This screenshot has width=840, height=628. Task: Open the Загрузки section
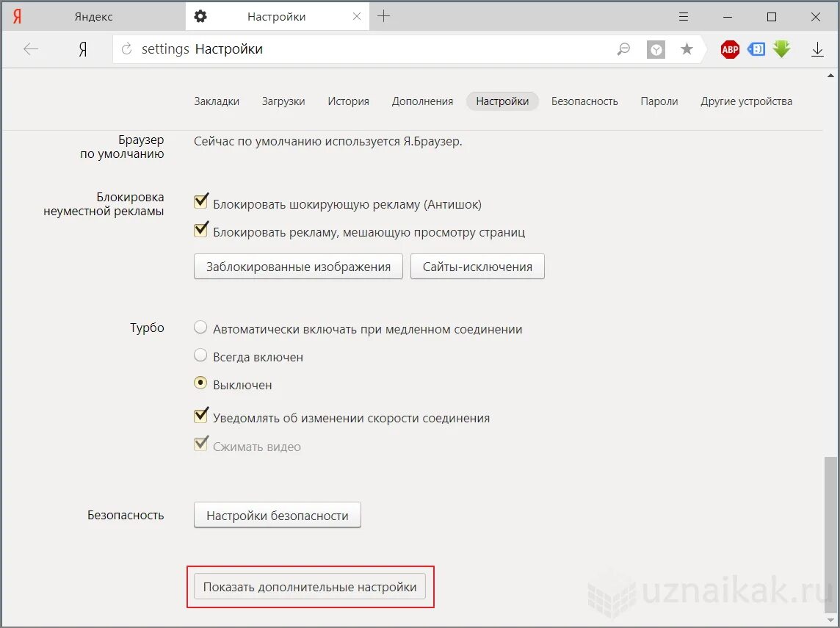pyautogui.click(x=283, y=101)
